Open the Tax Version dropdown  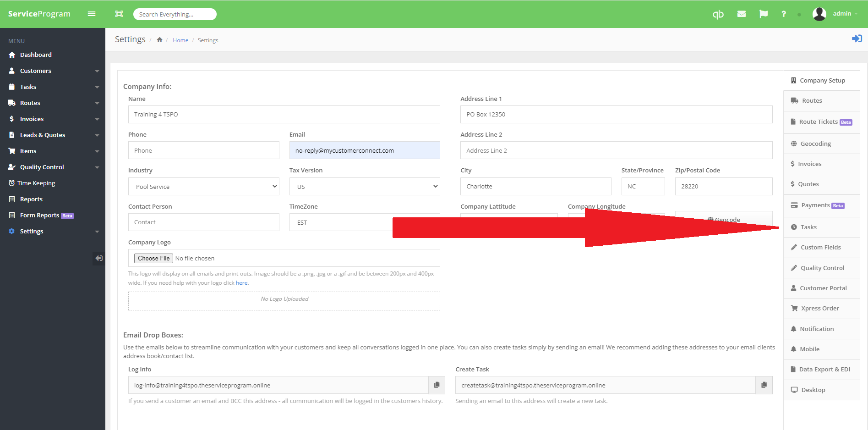pyautogui.click(x=365, y=187)
